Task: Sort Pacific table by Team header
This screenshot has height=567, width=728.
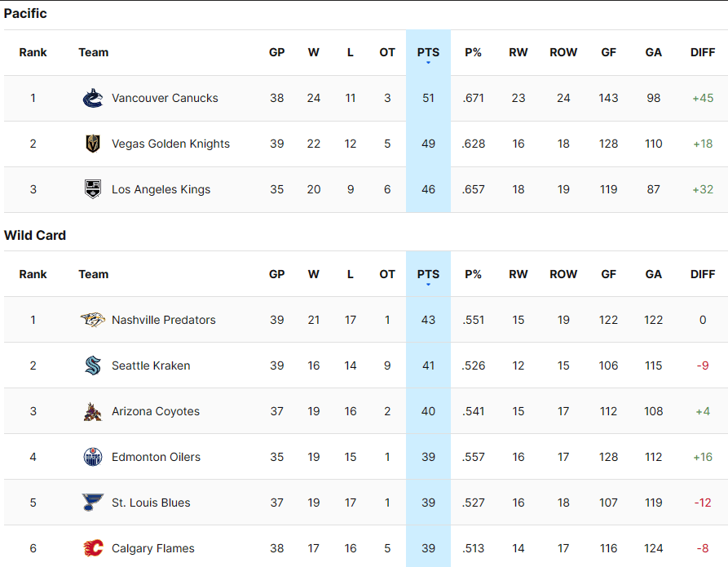Action: [x=94, y=52]
